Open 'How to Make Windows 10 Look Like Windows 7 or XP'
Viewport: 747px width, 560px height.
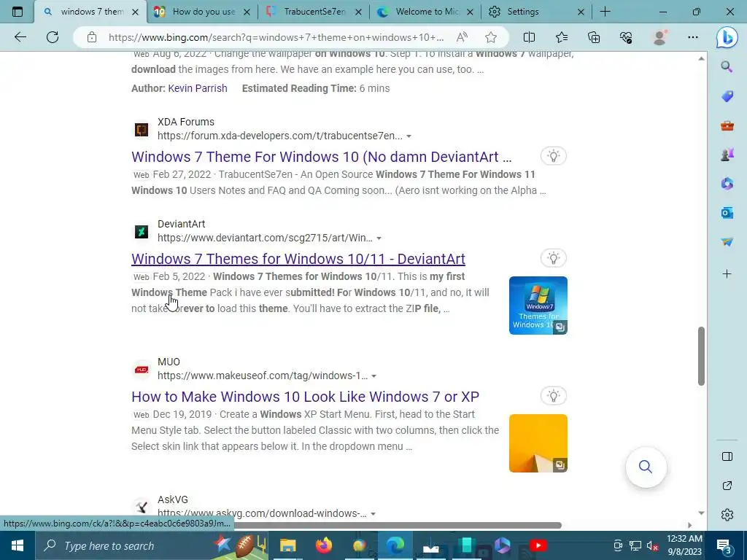pos(306,397)
